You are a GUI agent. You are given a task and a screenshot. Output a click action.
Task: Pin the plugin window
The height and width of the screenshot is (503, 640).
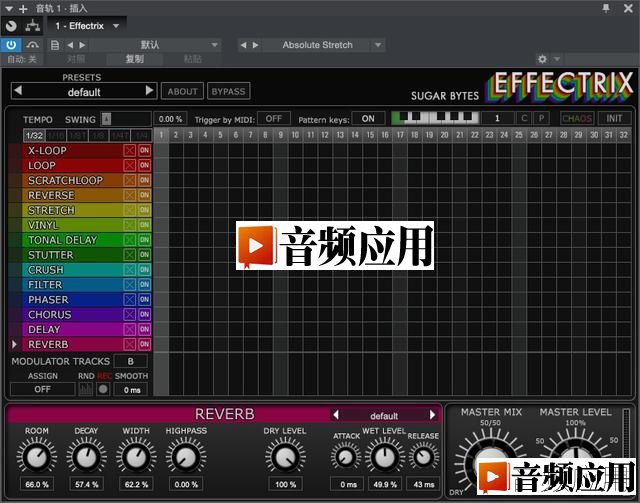(x=606, y=8)
